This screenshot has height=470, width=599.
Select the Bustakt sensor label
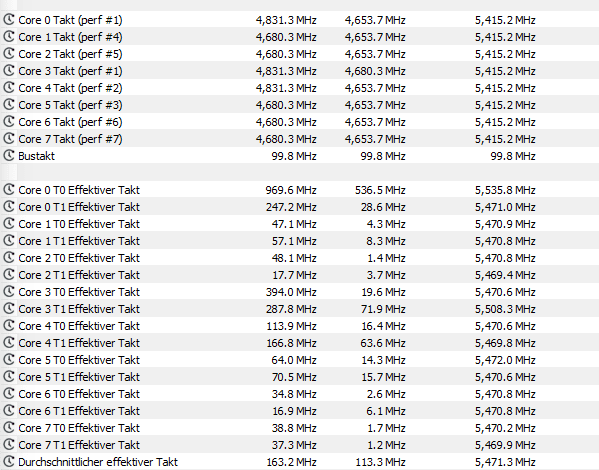[x=37, y=156]
